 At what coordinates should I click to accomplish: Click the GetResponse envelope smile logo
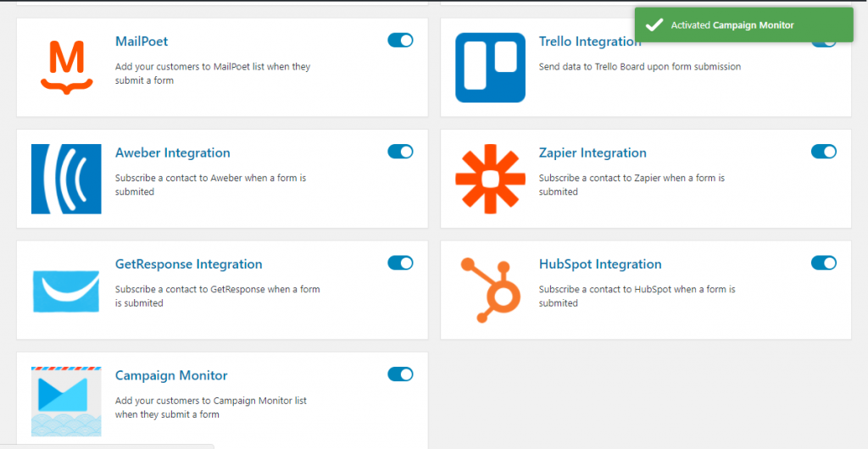click(66, 291)
